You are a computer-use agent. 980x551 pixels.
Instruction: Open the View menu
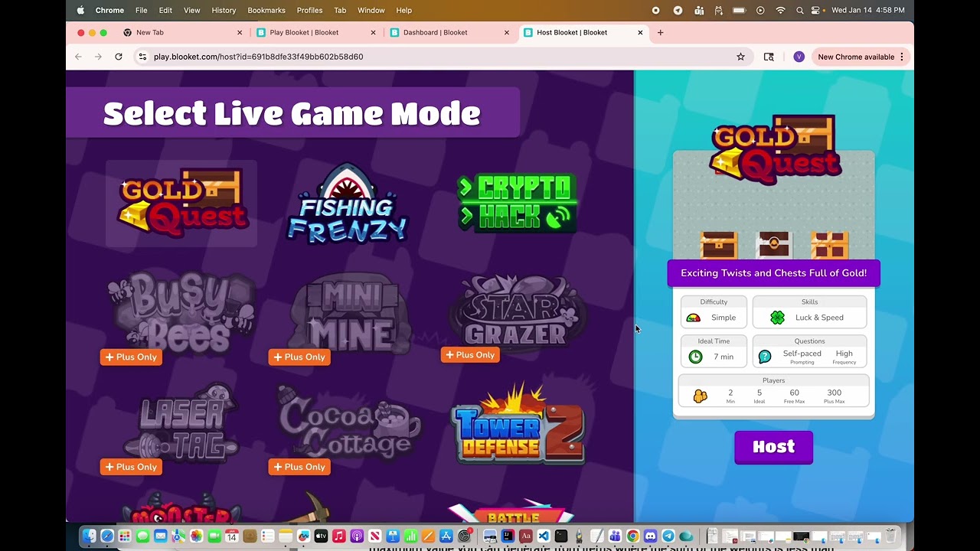191,10
